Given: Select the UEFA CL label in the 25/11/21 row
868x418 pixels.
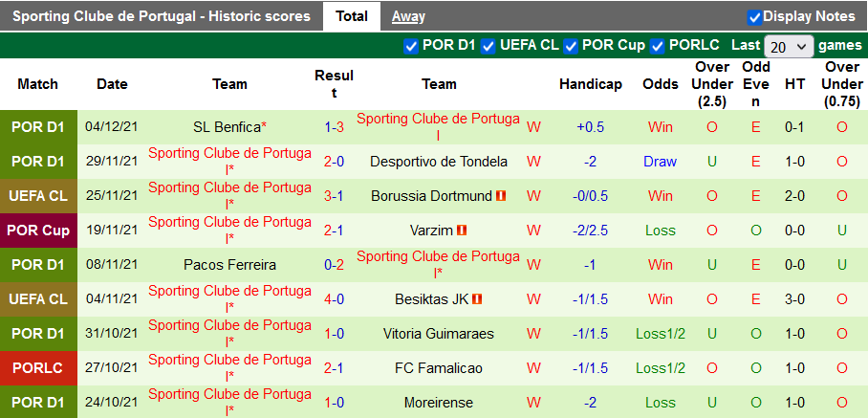Looking at the screenshot, I should tap(38, 196).
